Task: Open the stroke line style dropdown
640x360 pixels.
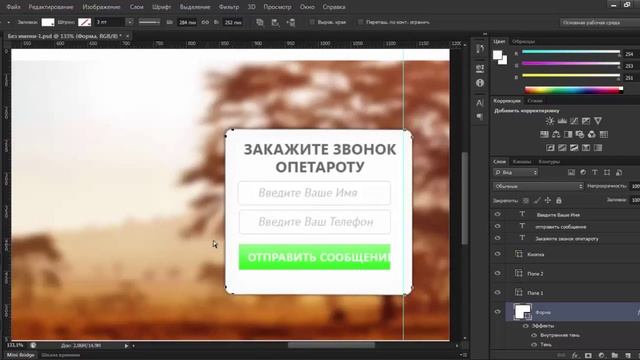Action: tap(149, 22)
